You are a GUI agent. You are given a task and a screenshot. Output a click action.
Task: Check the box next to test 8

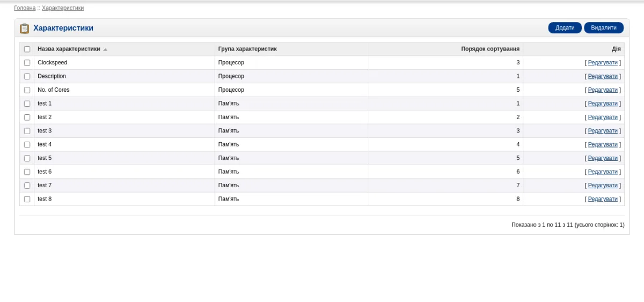click(27, 199)
